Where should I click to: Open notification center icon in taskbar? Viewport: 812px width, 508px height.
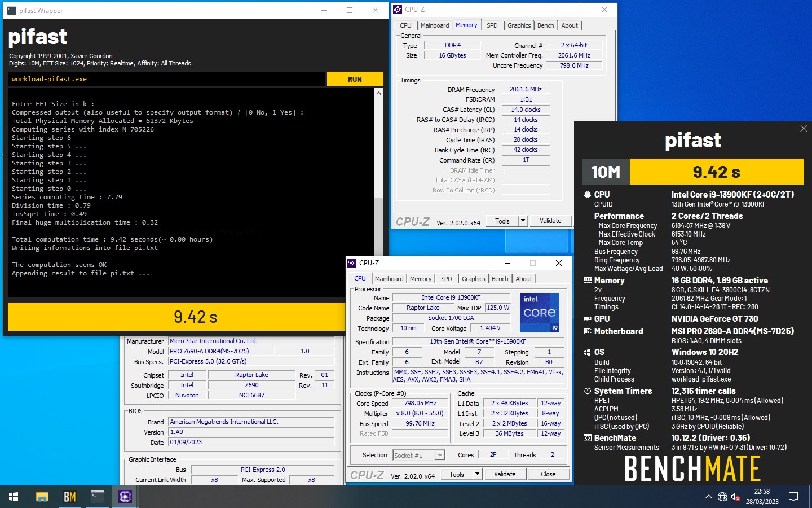(x=793, y=497)
